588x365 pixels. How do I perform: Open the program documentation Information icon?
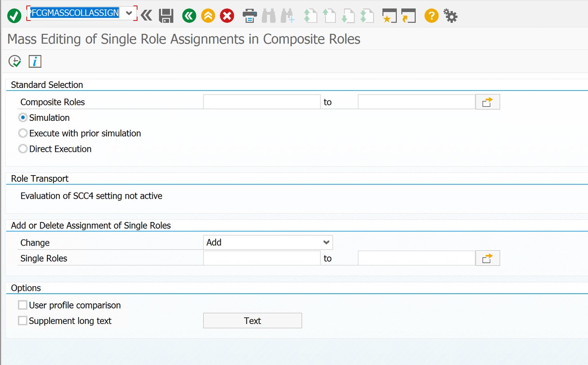click(x=35, y=61)
